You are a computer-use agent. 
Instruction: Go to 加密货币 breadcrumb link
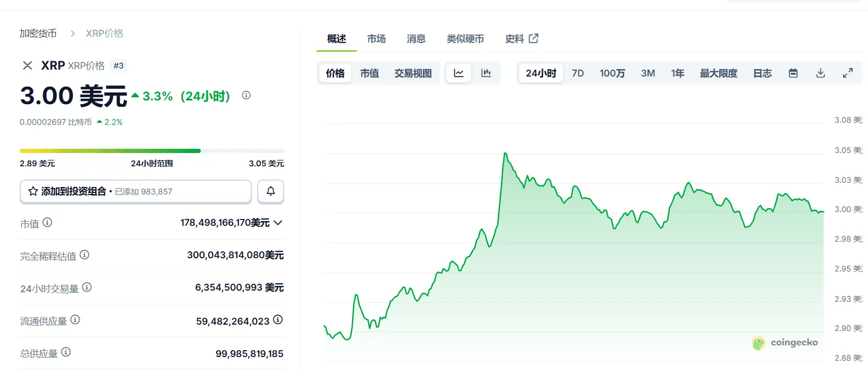pyautogui.click(x=38, y=33)
